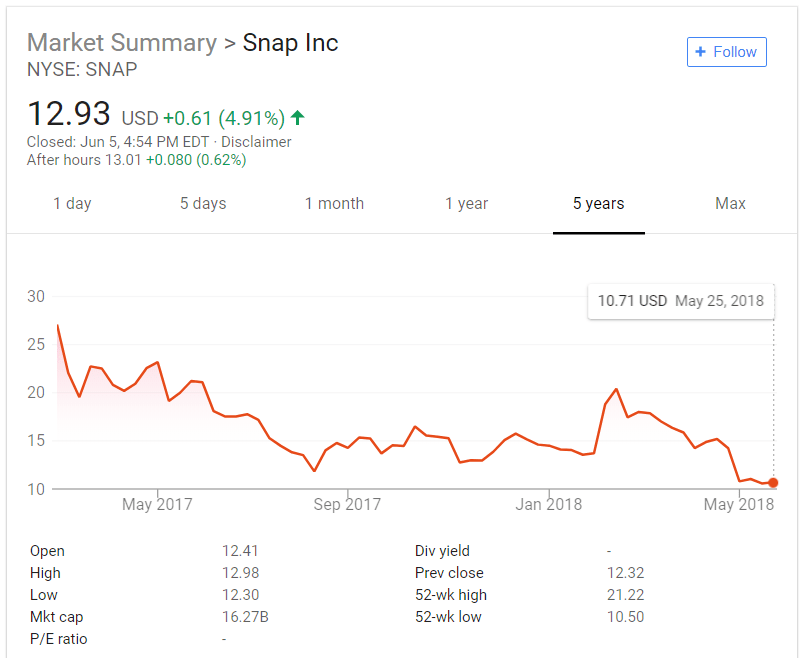The height and width of the screenshot is (658, 804).
Task: Select the 1 day chart view
Action: [72, 203]
